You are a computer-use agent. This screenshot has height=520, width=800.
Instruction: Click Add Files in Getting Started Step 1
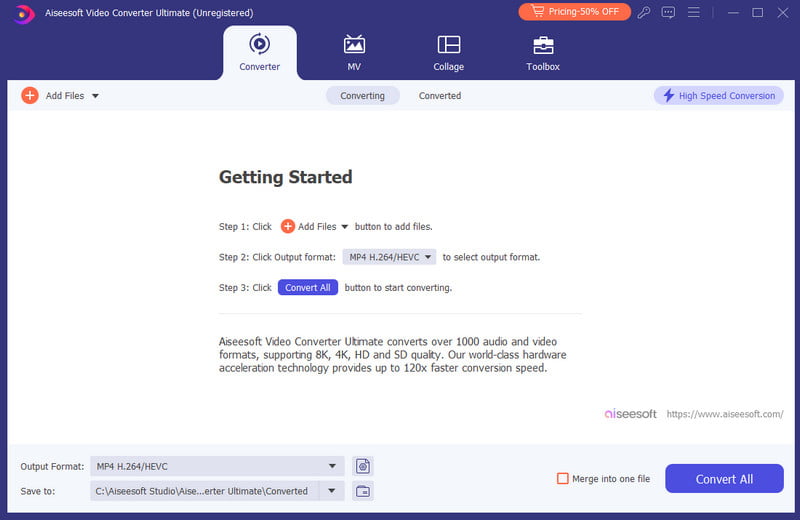(309, 226)
